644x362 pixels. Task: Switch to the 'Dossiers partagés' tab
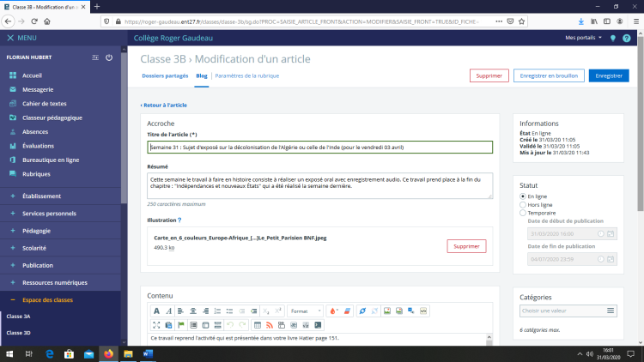164,75
